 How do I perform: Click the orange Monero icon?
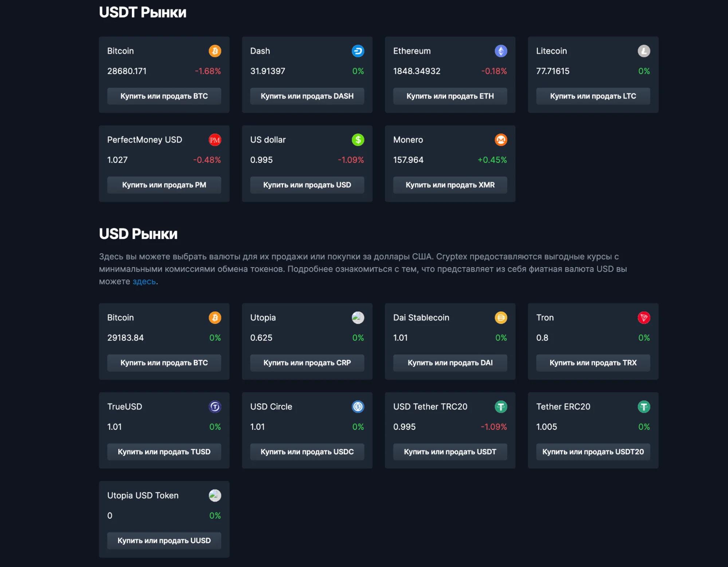tap(501, 140)
